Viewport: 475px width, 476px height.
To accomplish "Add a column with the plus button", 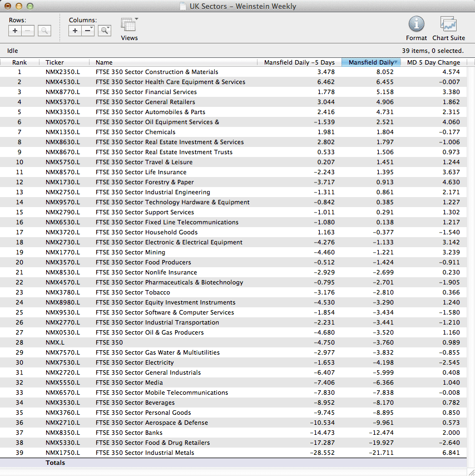I will tap(75, 31).
